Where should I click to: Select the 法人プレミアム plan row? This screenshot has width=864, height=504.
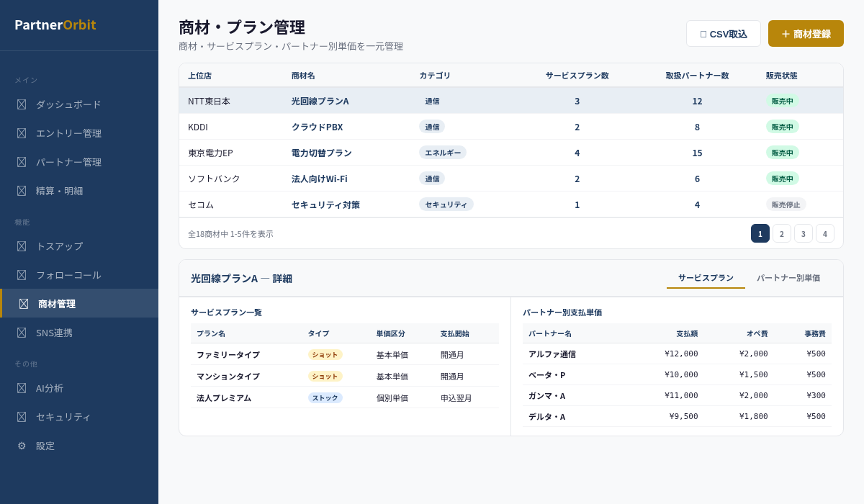point(224,397)
